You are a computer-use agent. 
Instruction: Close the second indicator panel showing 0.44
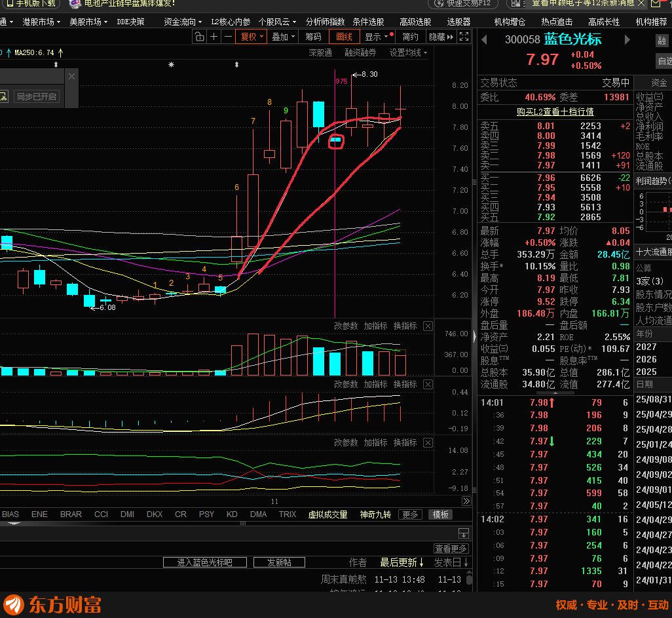tap(428, 384)
